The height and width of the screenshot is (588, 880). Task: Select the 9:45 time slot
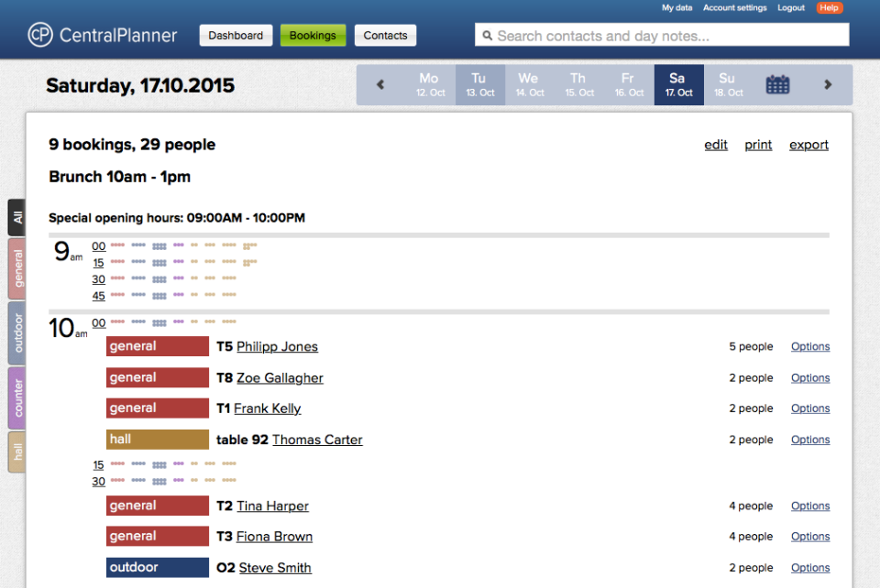tap(99, 296)
